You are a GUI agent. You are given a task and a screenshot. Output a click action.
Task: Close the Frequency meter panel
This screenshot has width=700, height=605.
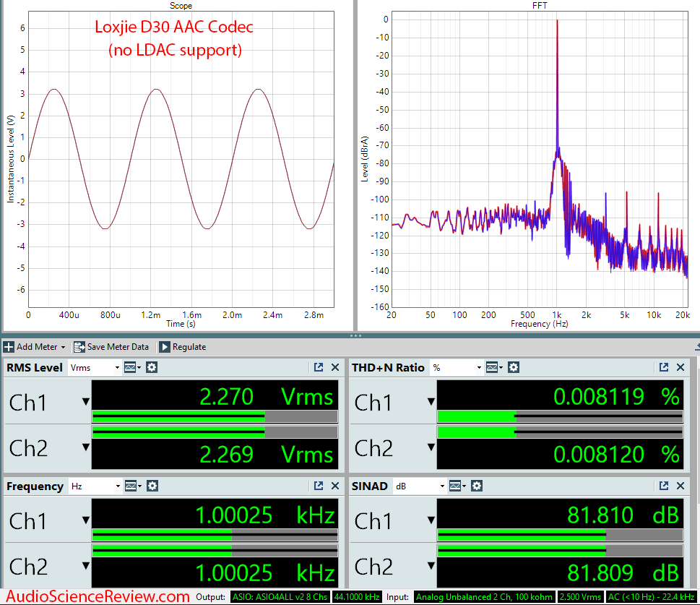tap(334, 486)
